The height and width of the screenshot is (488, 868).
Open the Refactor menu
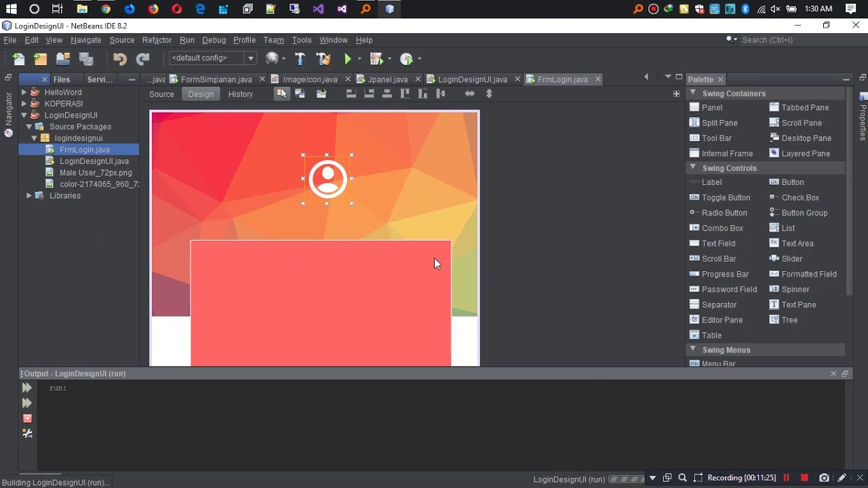point(157,40)
